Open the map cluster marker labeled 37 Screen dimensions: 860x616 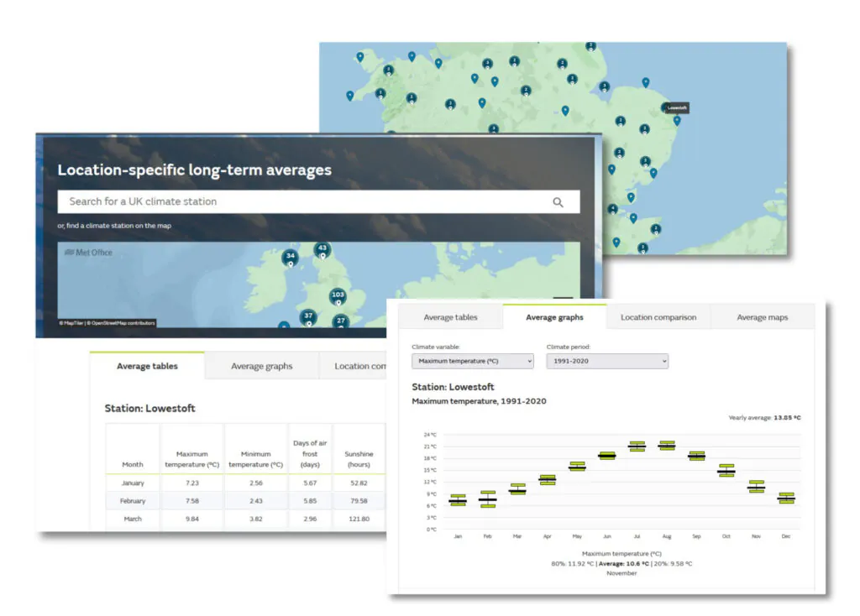tap(308, 316)
